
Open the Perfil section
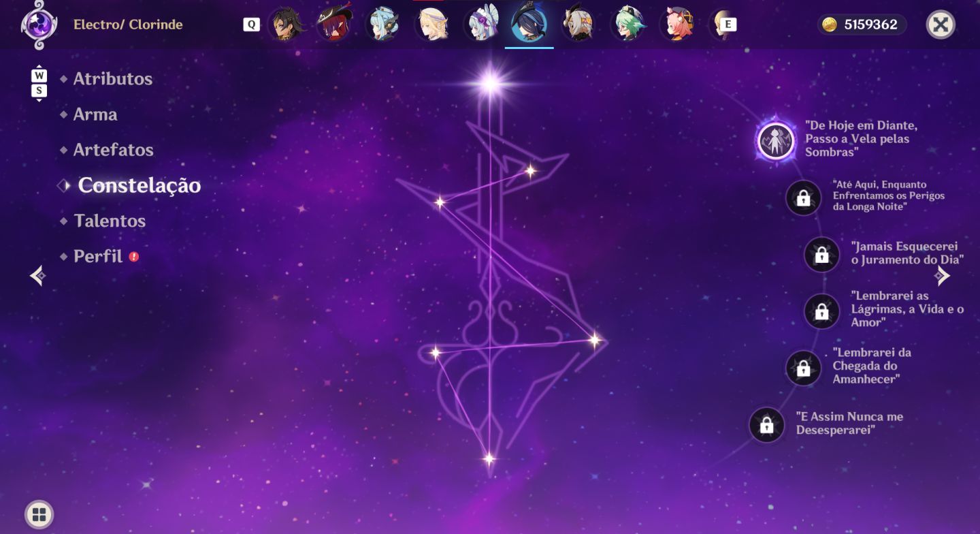(99, 256)
